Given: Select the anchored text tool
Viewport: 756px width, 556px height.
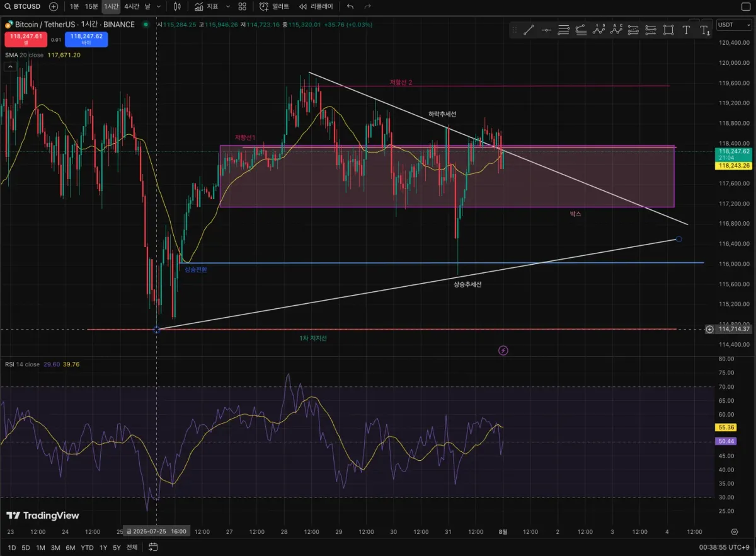Looking at the screenshot, I should coord(704,30).
